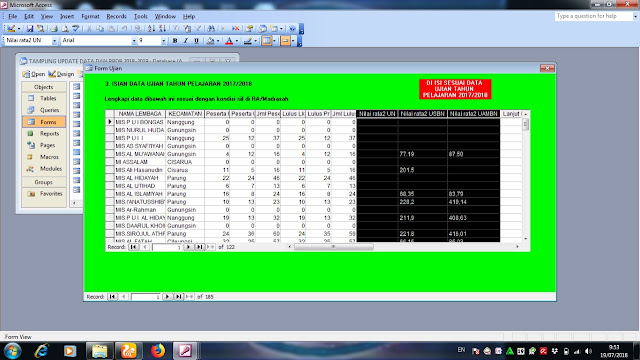Open the Tools menu

140,16
